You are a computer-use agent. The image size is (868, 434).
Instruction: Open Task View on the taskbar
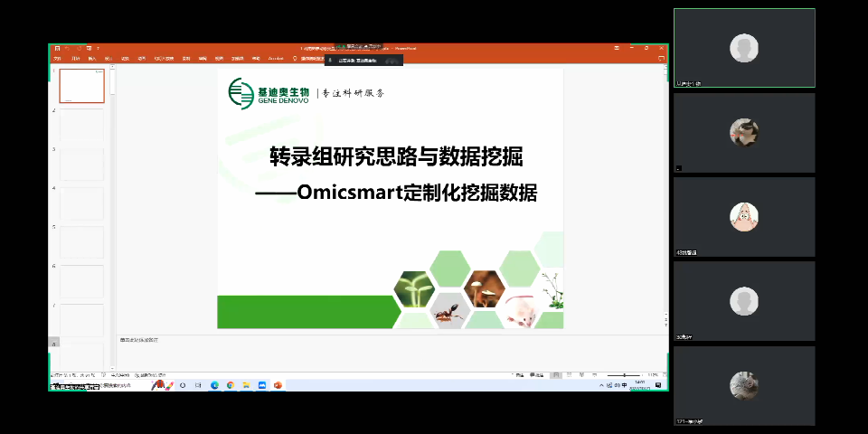pos(198,385)
